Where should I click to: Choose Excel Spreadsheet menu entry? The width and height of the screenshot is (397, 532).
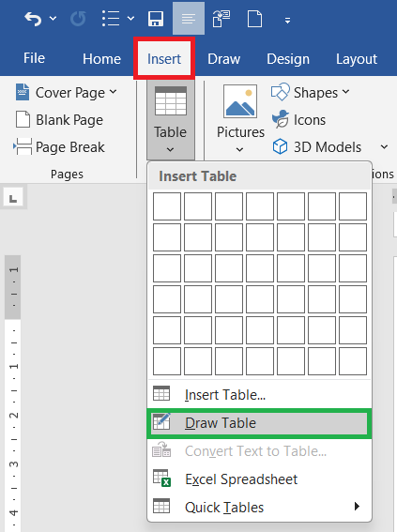point(259,479)
